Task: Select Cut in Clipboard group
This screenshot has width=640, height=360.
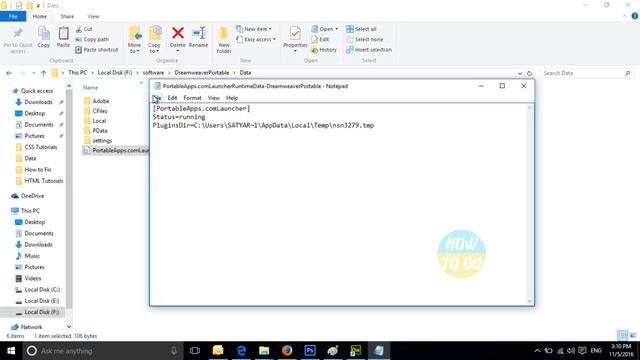Action: click(84, 29)
